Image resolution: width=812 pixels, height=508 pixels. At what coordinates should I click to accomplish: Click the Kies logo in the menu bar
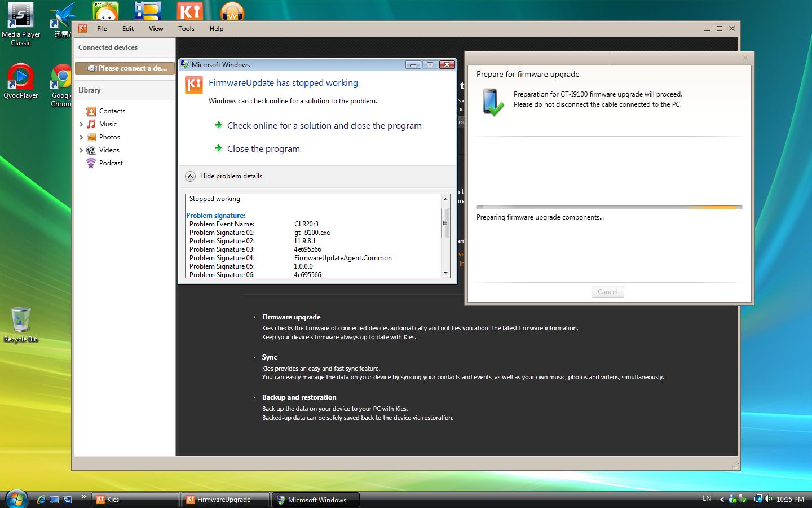point(82,28)
